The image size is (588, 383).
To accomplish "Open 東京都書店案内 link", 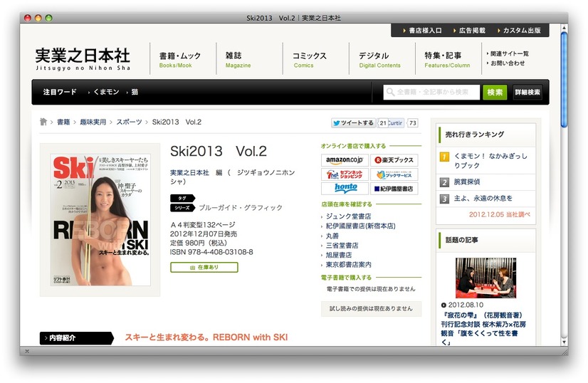I will 348,264.
